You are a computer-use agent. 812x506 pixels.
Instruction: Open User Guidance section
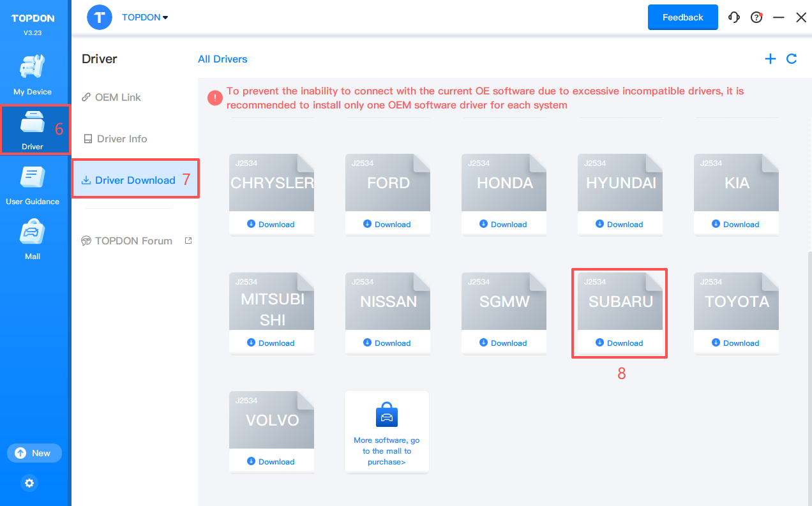pyautogui.click(x=33, y=185)
